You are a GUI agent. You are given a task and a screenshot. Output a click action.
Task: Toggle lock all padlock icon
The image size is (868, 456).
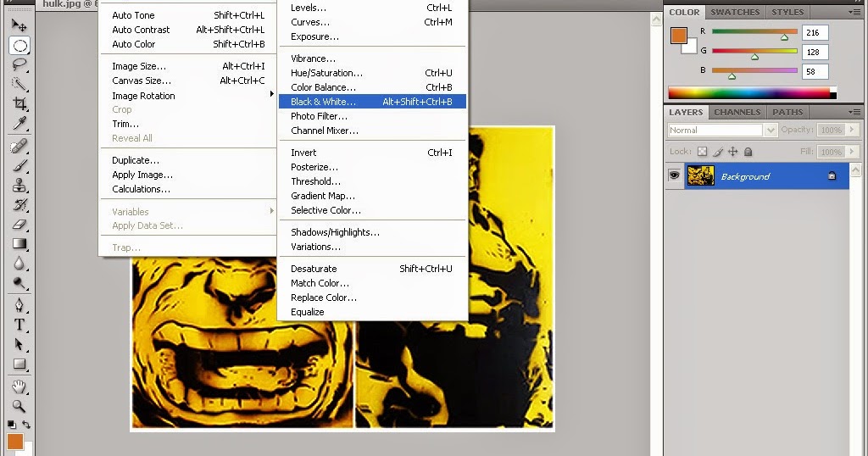point(748,152)
